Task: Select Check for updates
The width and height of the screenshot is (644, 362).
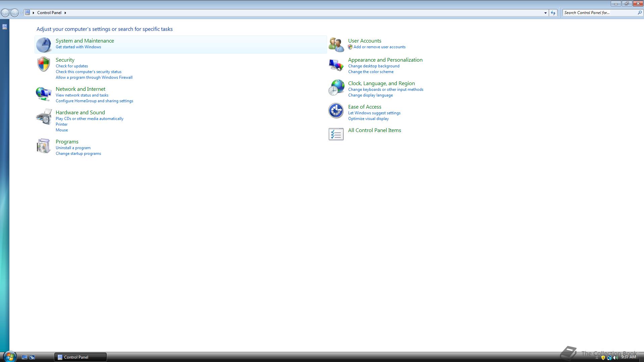Action: click(72, 66)
